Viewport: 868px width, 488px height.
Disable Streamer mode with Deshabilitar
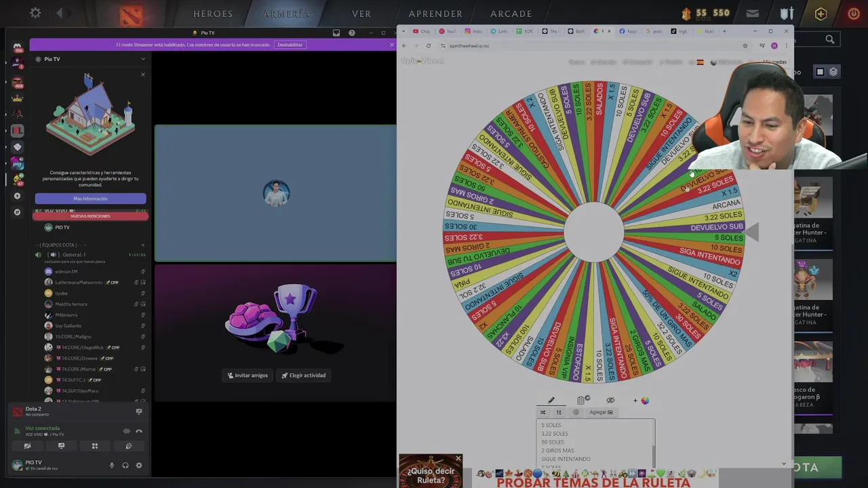[290, 45]
